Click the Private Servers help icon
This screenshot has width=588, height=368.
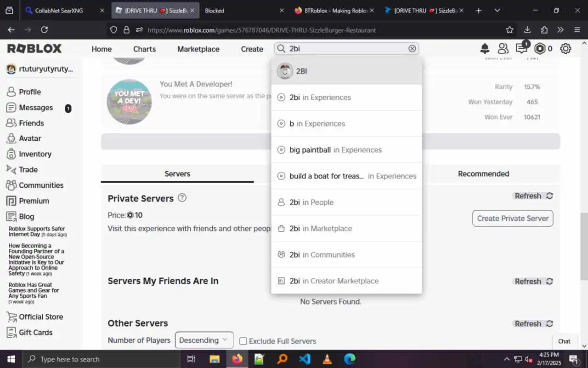(x=182, y=198)
